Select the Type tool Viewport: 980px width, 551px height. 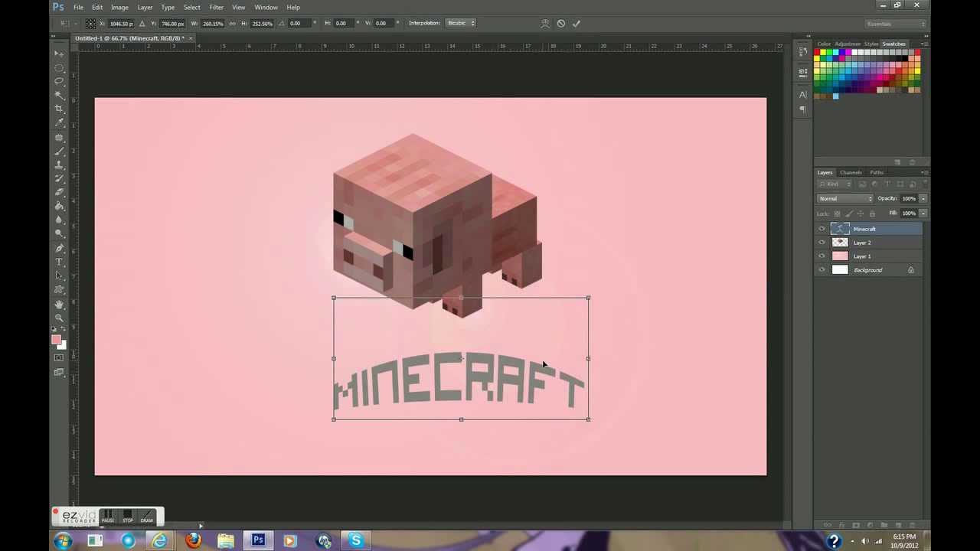59,262
